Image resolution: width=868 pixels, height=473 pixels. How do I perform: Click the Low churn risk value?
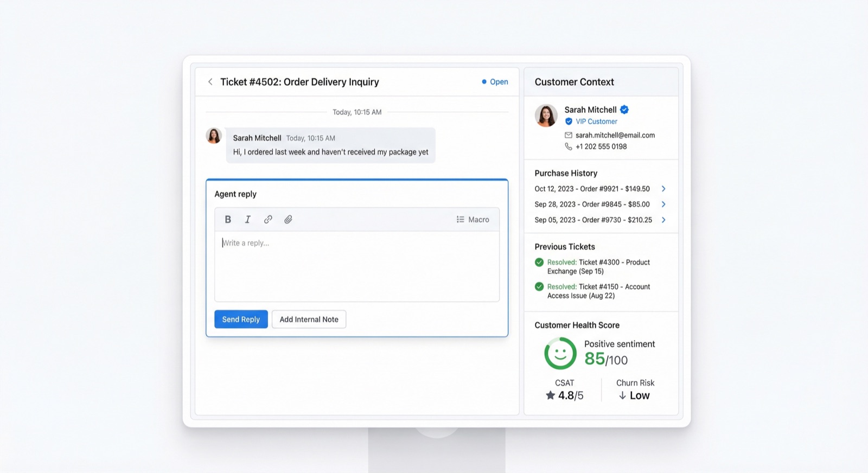[x=640, y=396]
